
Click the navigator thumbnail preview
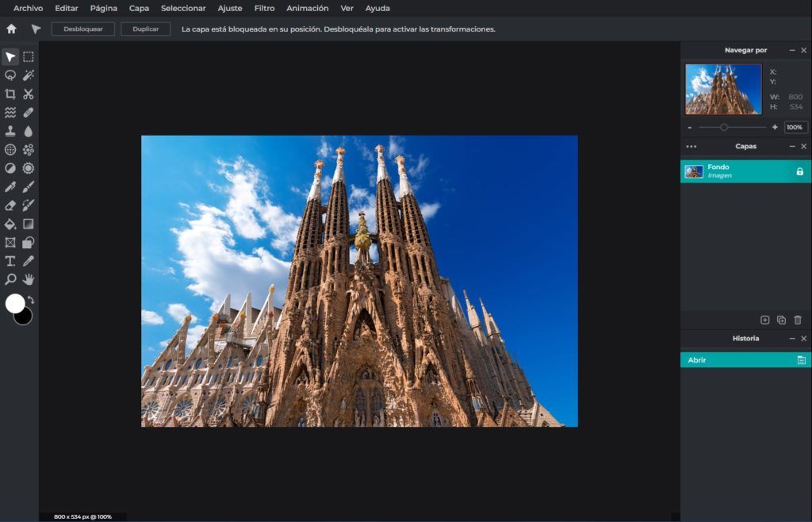[723, 90]
